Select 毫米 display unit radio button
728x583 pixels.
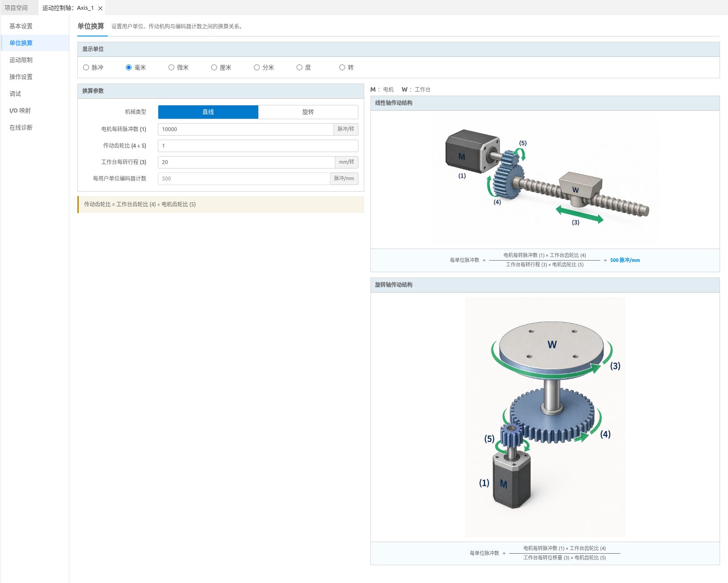pos(129,68)
